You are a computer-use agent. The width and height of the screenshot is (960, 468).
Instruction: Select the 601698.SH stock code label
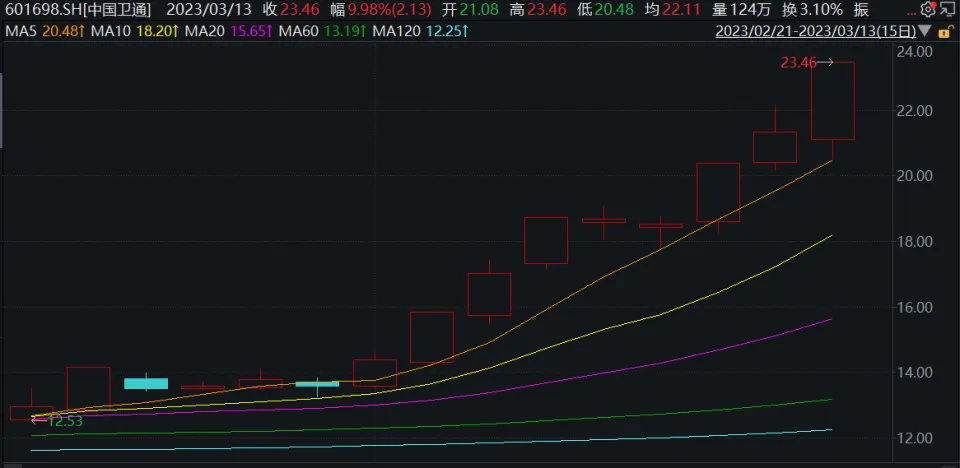[x=39, y=9]
